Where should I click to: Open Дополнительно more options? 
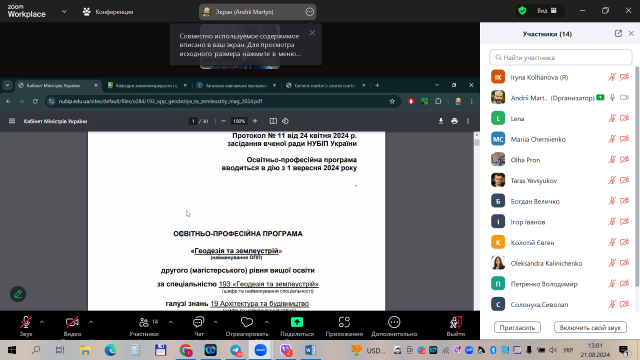(x=394, y=326)
